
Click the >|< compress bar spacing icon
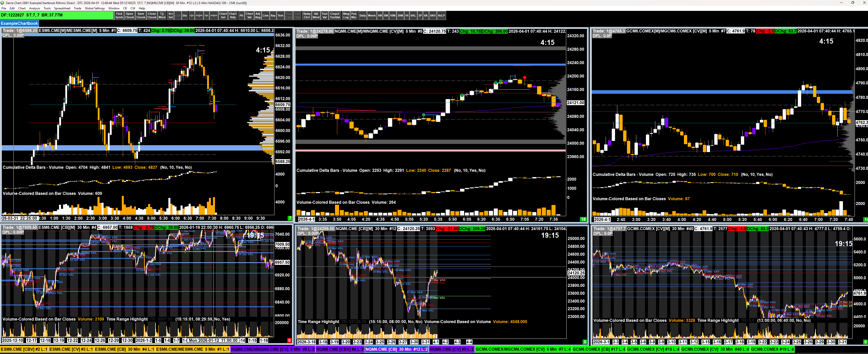coord(207,15)
